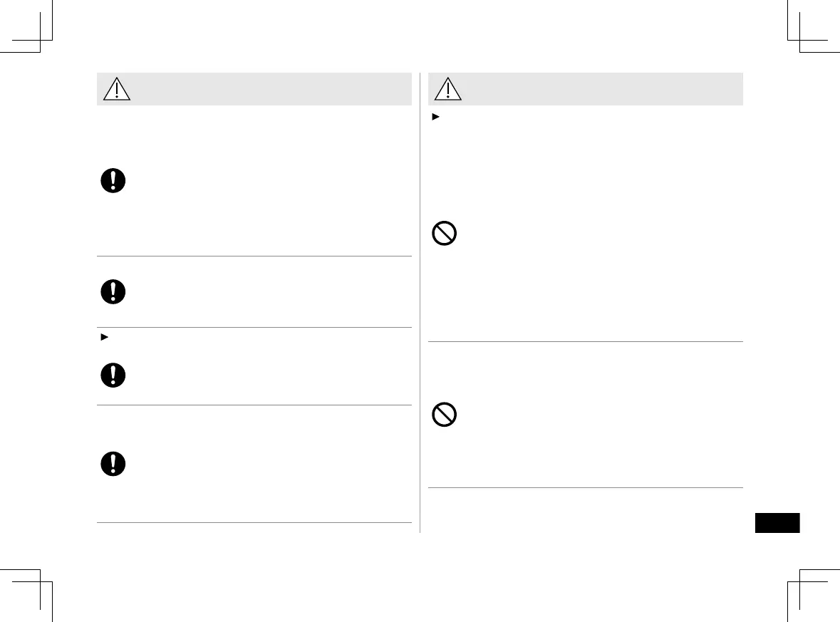Click the divider line below the topmost exclamation section
Viewport: 840px width, 622px height.
point(254,256)
